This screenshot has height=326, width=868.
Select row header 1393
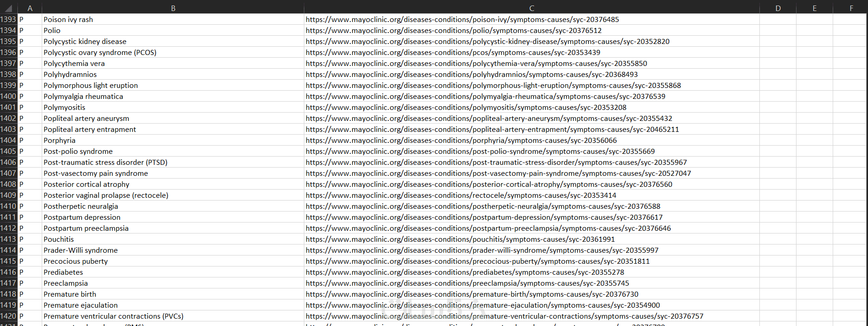8,19
